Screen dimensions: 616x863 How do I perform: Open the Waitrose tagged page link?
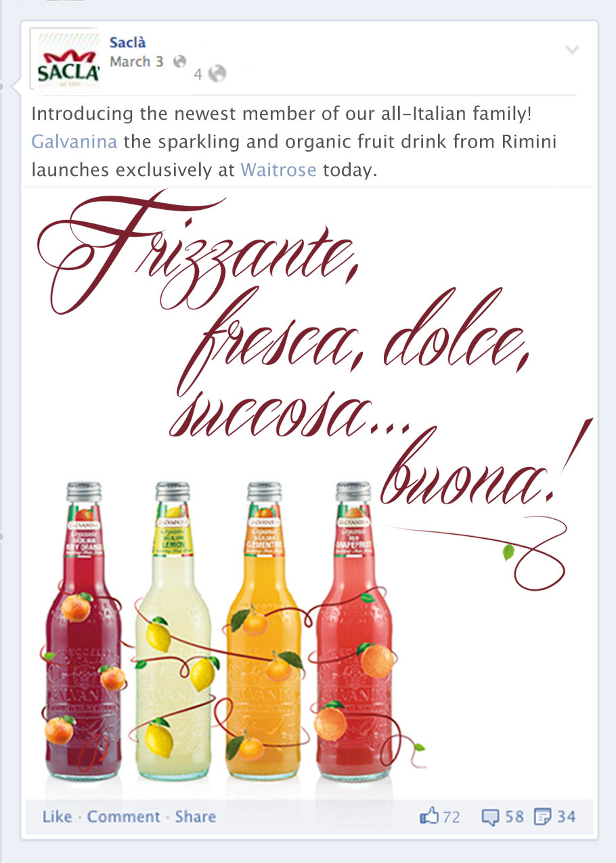(x=278, y=169)
